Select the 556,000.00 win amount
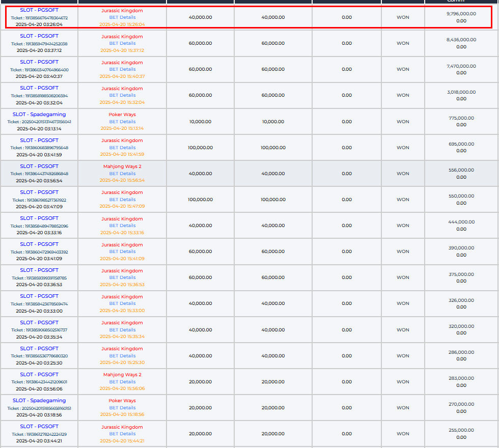The width and height of the screenshot is (499, 448). 461,170
